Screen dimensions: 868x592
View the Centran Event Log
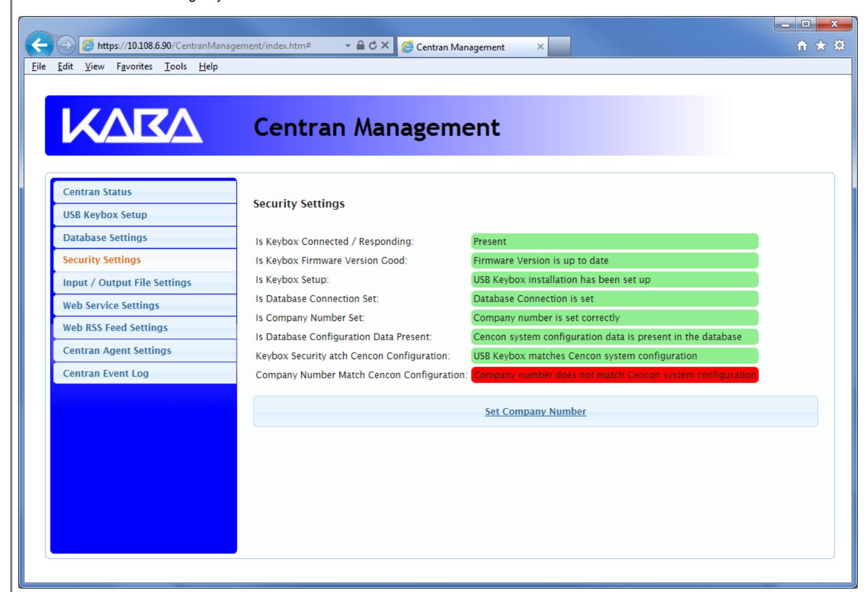pos(144,373)
